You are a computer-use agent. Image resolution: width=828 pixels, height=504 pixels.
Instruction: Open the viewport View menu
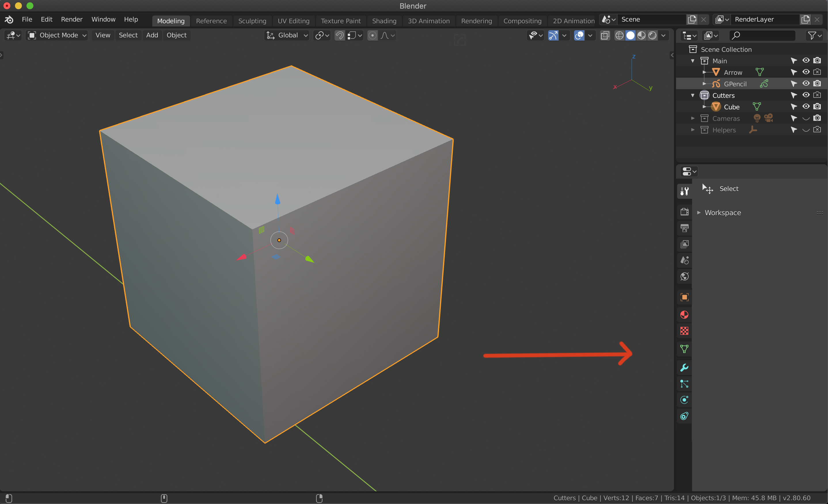(x=102, y=35)
